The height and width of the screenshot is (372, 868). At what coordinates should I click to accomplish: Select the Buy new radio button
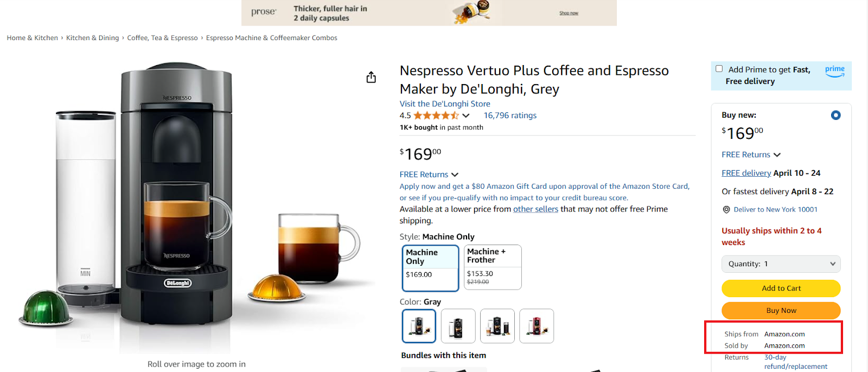835,115
